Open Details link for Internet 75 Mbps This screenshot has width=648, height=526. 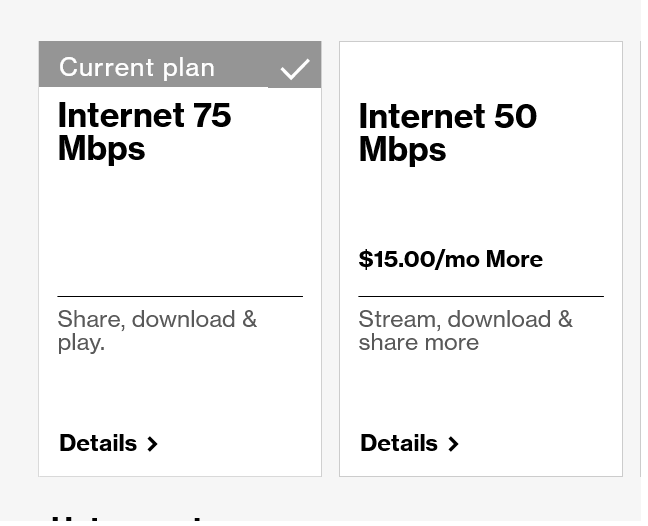click(98, 443)
